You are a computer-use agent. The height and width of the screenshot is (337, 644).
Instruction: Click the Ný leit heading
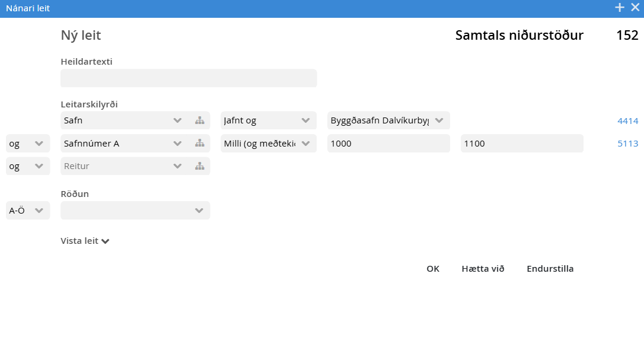click(x=81, y=36)
